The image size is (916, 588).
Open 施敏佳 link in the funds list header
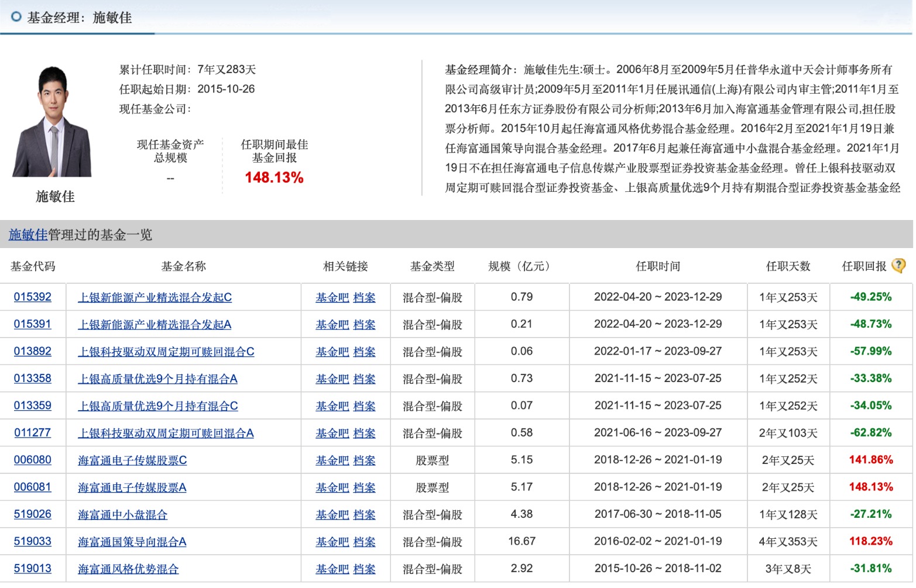[28, 235]
